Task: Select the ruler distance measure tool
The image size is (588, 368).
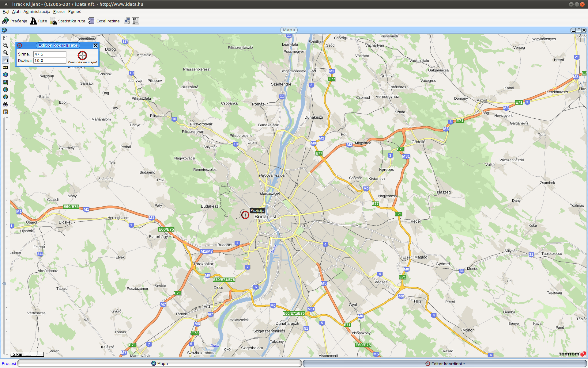Action: pos(5,67)
